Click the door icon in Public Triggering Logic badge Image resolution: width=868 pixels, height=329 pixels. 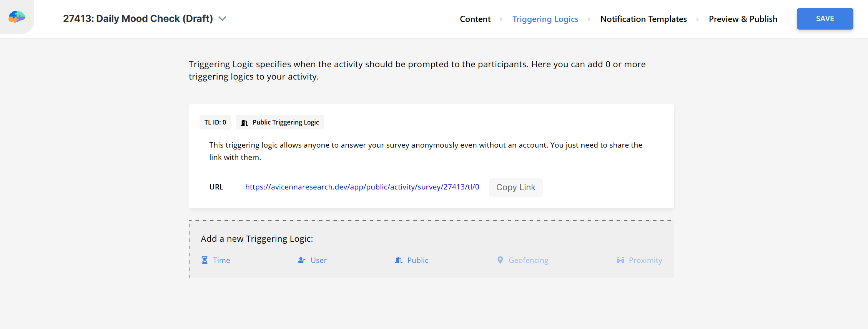[244, 123]
